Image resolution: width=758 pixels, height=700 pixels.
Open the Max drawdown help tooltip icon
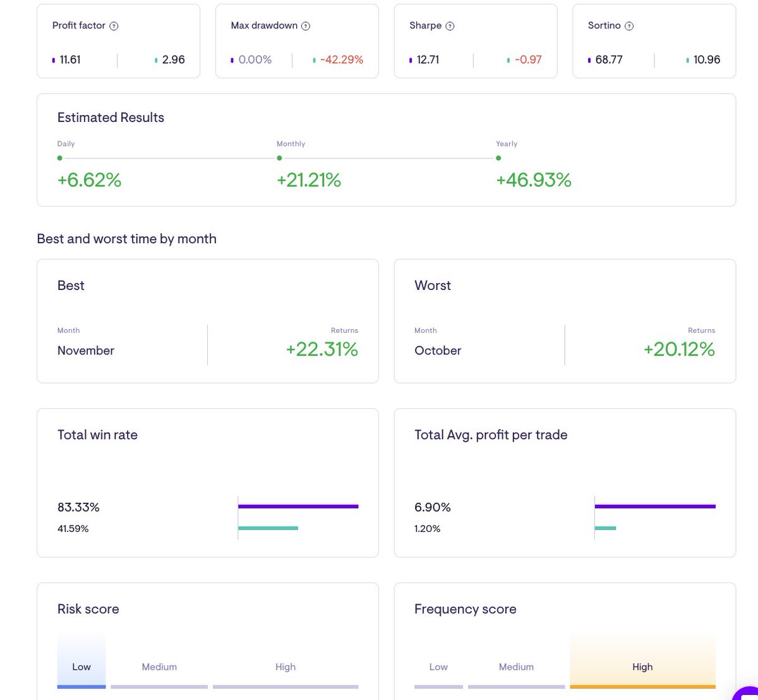tap(306, 26)
